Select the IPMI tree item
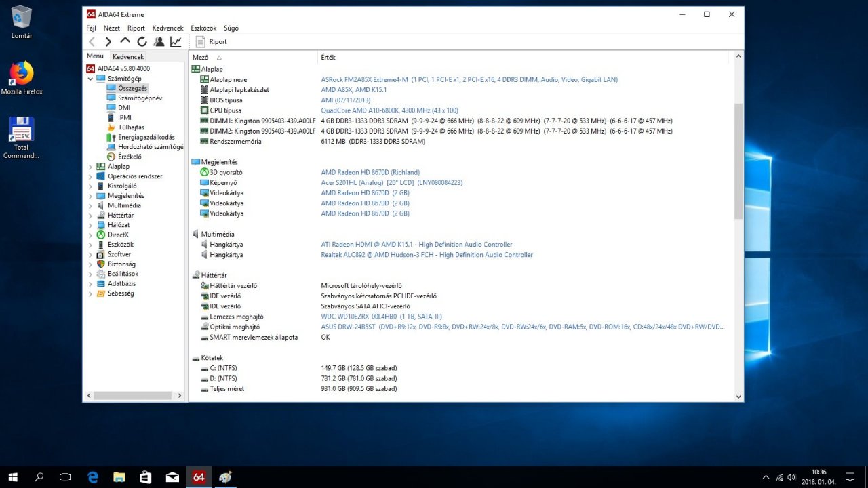 (x=125, y=117)
